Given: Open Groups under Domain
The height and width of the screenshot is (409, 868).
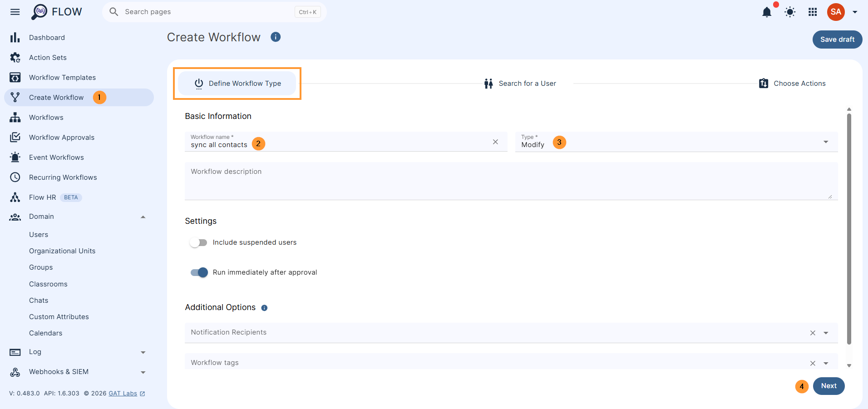Looking at the screenshot, I should 41,267.
